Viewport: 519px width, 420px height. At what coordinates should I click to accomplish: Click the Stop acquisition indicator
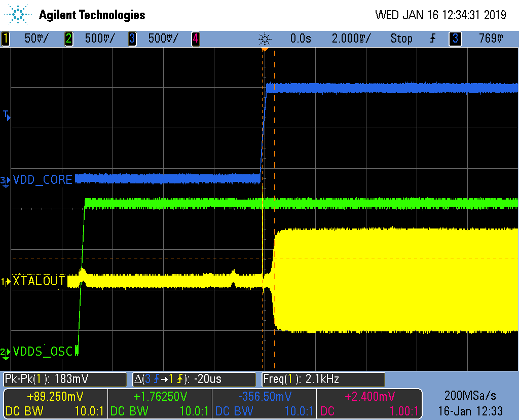[401, 39]
